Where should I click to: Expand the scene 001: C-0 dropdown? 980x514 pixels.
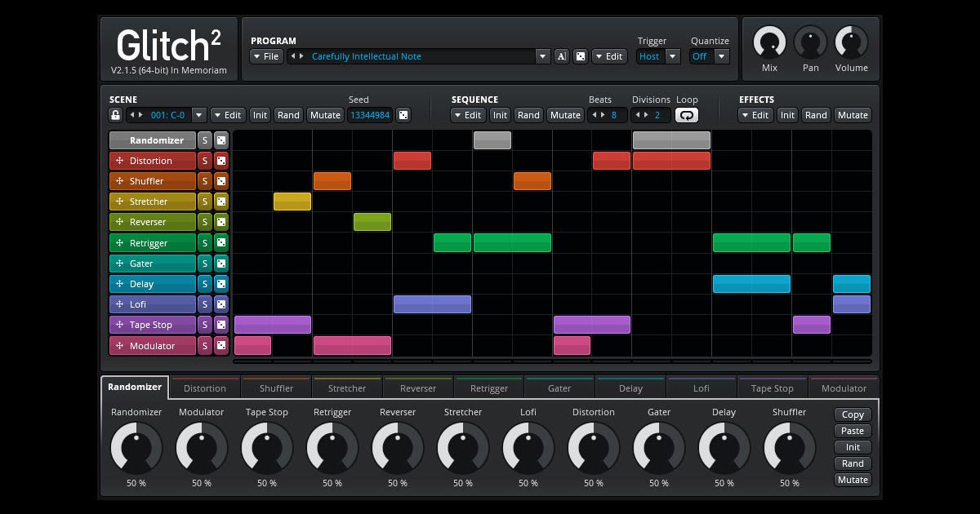tap(198, 115)
